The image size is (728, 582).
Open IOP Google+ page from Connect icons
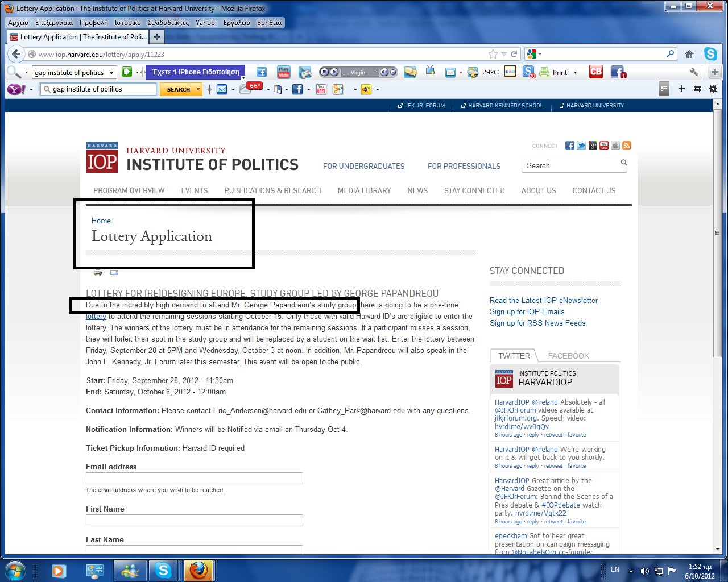[x=593, y=145]
